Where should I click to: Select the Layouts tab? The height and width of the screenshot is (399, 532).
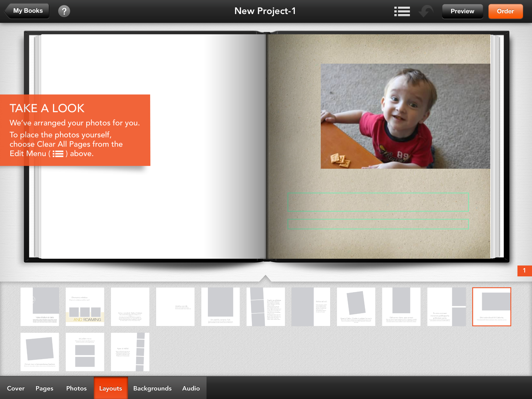pos(111,388)
